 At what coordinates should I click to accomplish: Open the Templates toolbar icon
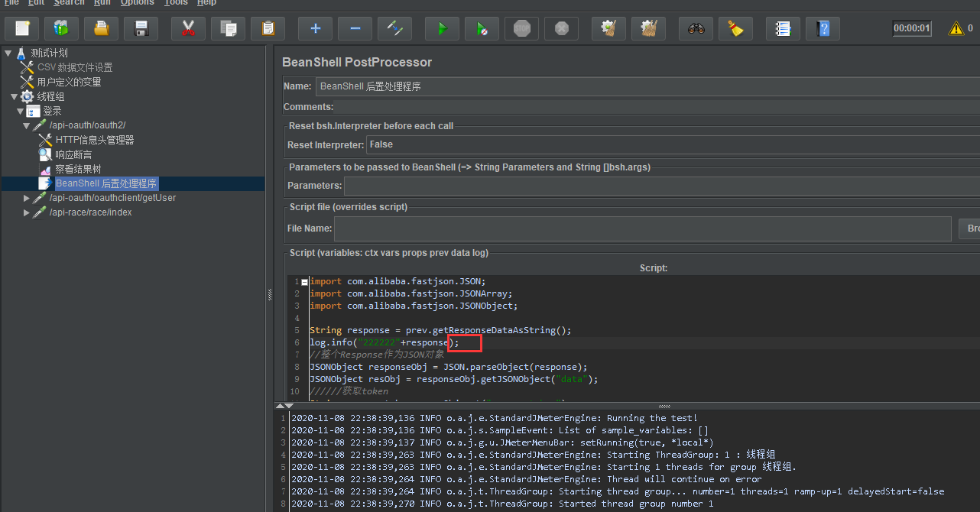(62, 29)
